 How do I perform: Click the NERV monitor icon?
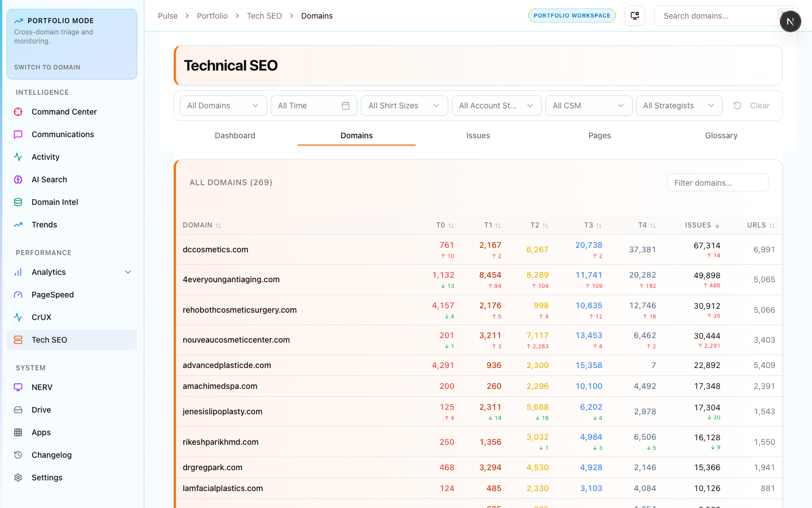pyautogui.click(x=18, y=387)
